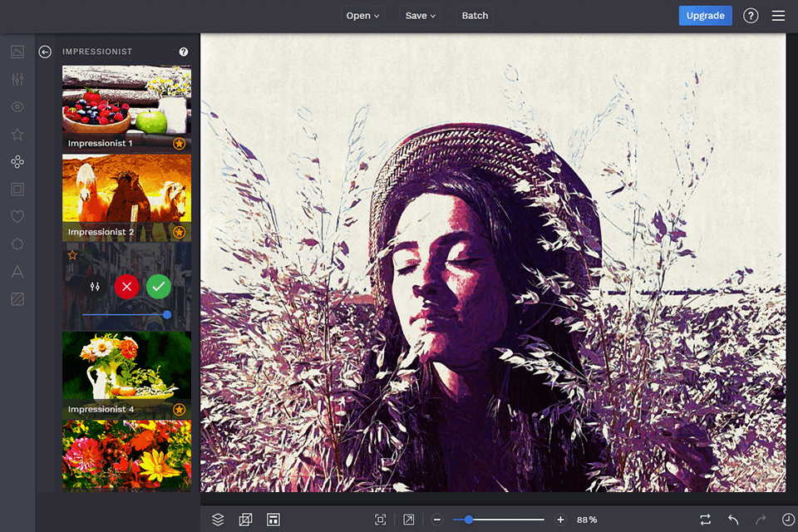Open the hamburger menu at top right

[x=778, y=16]
